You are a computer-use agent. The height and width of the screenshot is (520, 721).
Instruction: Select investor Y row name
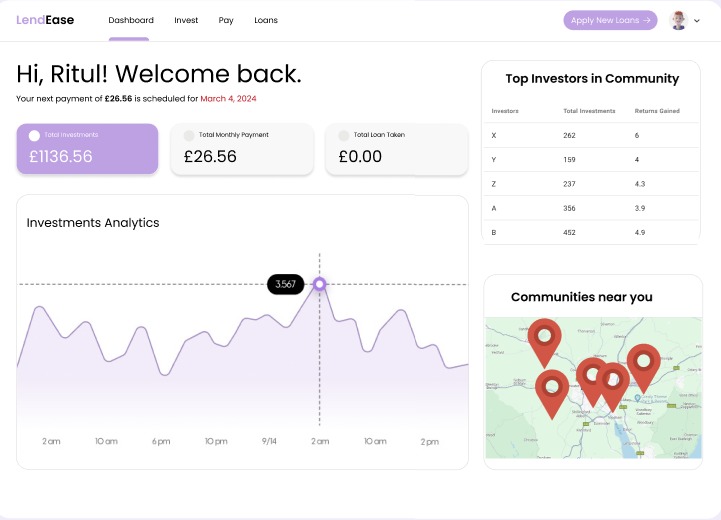tap(494, 160)
